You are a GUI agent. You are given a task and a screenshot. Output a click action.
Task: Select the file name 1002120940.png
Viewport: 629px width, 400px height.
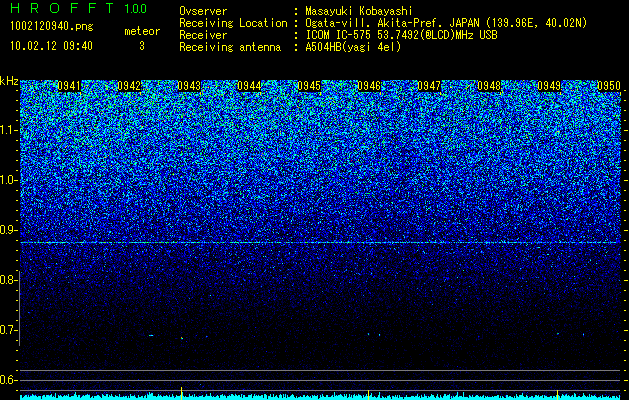coord(51,27)
